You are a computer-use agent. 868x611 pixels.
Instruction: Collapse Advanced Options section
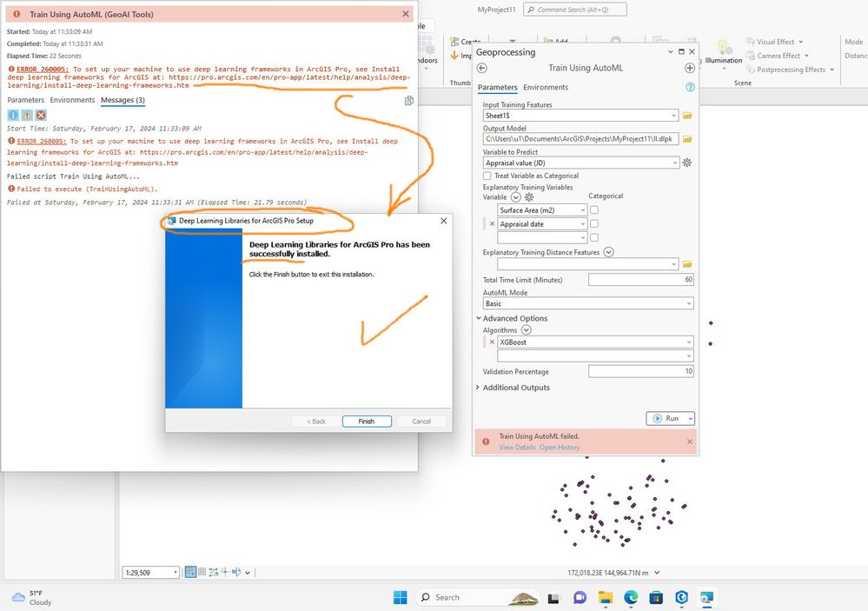pyautogui.click(x=479, y=318)
